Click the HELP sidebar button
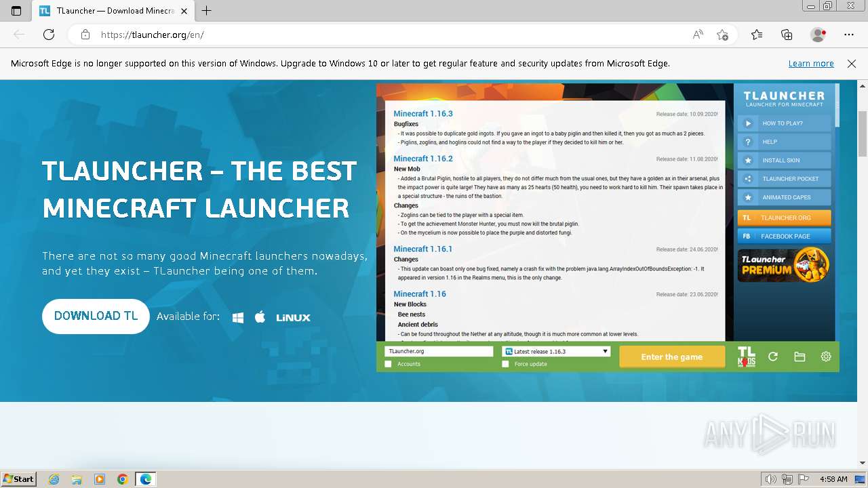This screenshot has width=868, height=488. coord(784,142)
